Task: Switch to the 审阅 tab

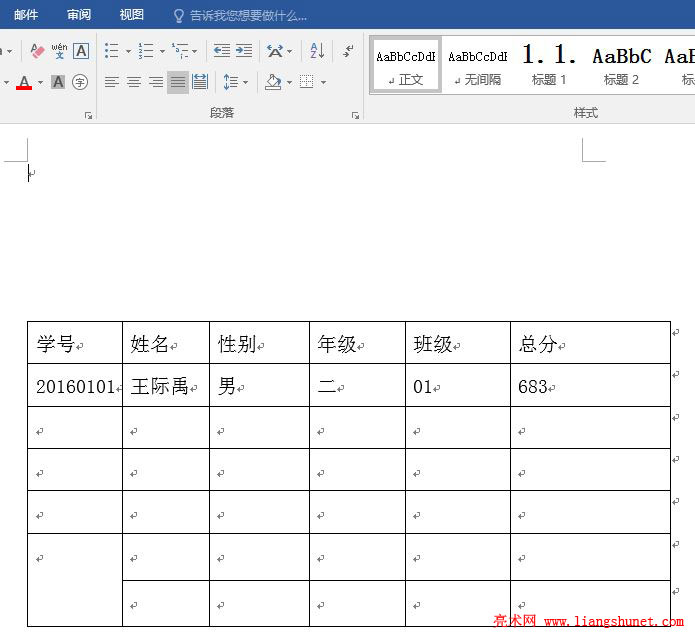Action: [x=79, y=15]
